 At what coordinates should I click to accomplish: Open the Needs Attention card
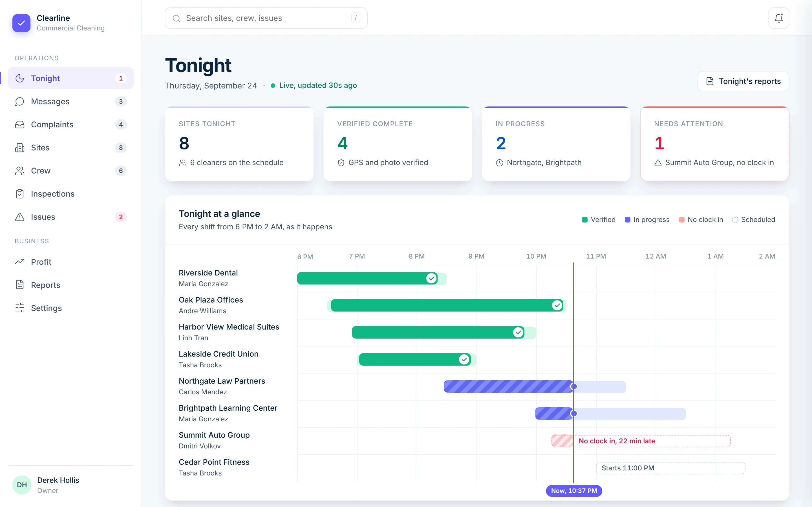(x=714, y=144)
